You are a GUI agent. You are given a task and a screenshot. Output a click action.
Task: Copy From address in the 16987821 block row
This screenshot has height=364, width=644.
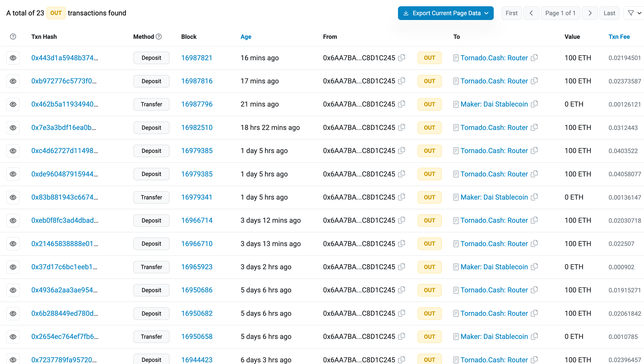click(402, 58)
